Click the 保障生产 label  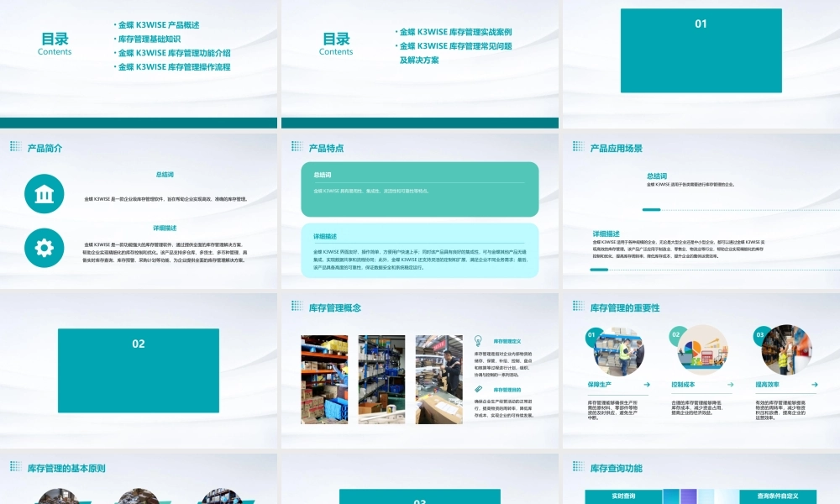pos(599,385)
